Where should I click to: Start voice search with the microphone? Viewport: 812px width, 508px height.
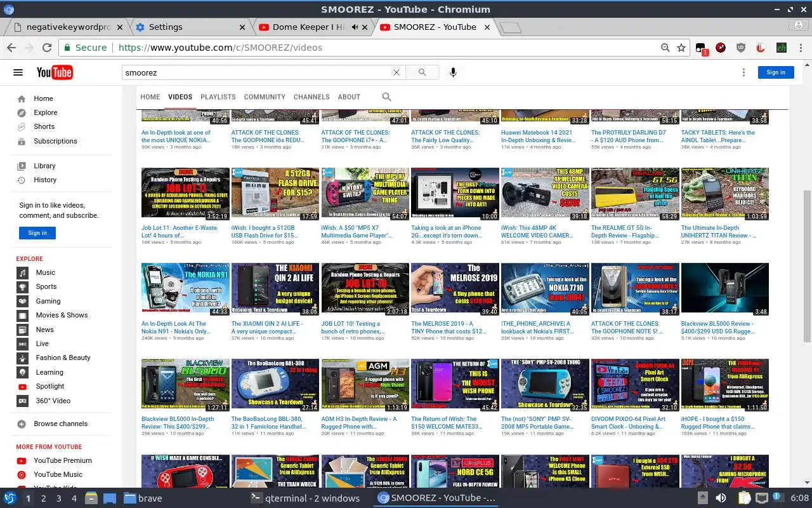point(453,72)
